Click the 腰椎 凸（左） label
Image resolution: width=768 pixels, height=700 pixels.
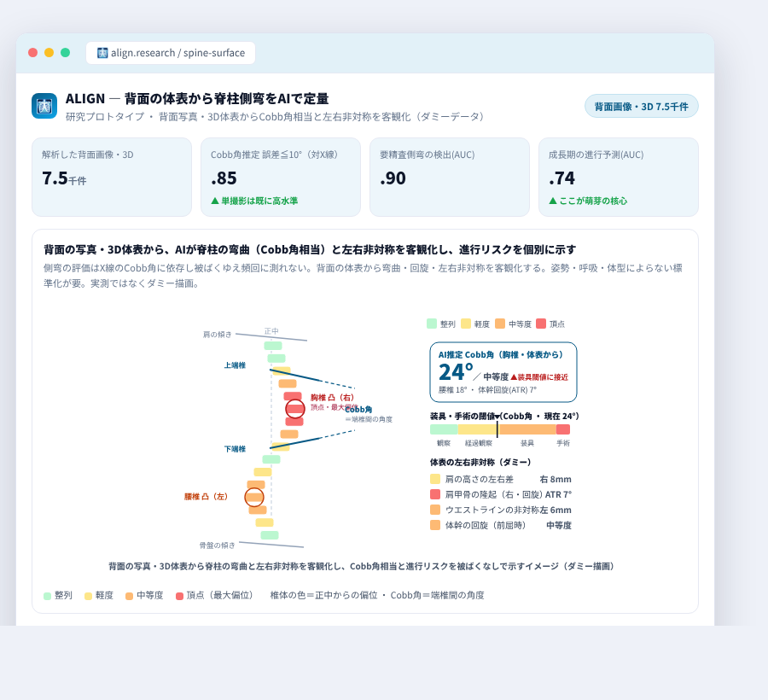[206, 497]
